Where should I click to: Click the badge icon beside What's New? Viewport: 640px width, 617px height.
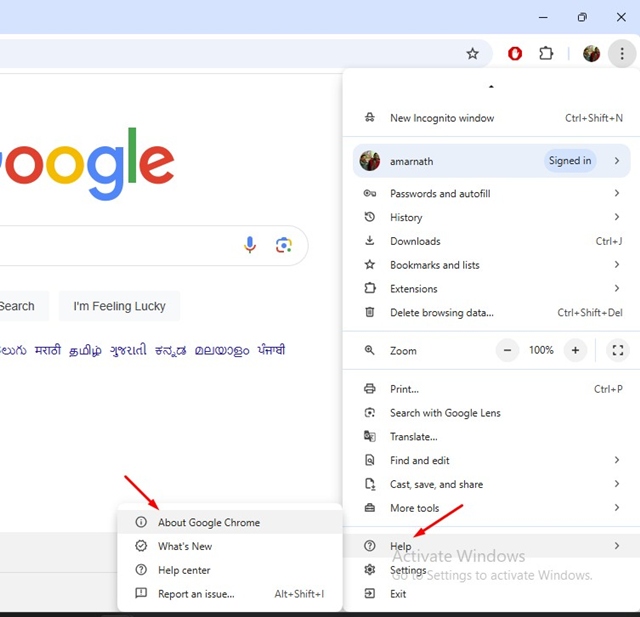pyautogui.click(x=141, y=546)
